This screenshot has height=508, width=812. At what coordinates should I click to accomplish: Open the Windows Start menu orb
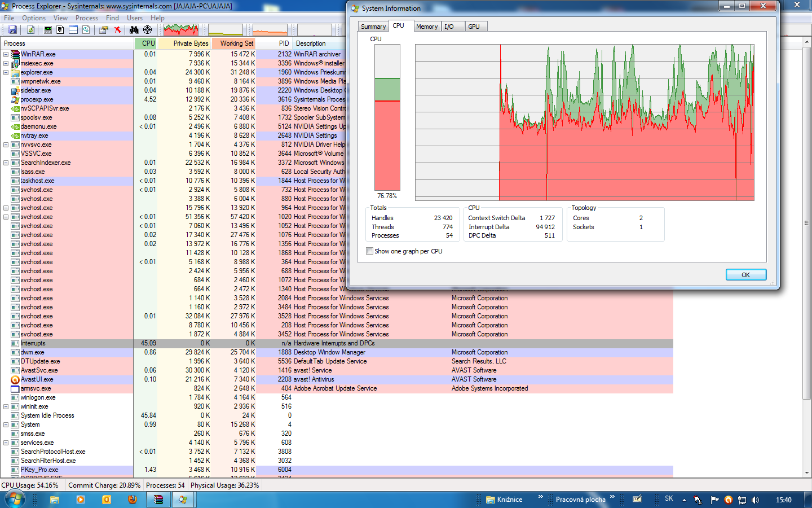point(15,500)
